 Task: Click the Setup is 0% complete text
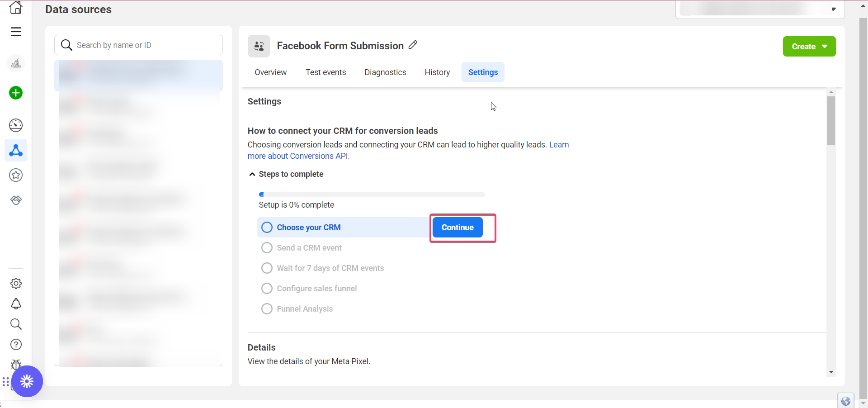tap(297, 205)
